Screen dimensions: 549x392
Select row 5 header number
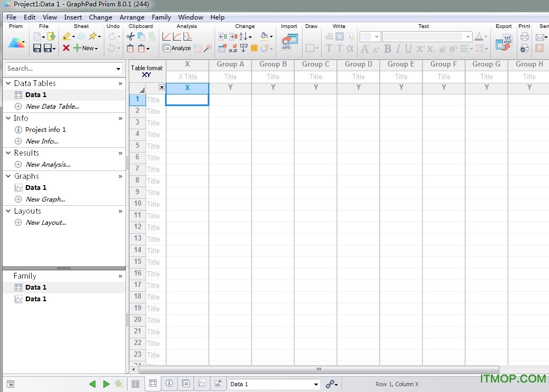[137, 146]
